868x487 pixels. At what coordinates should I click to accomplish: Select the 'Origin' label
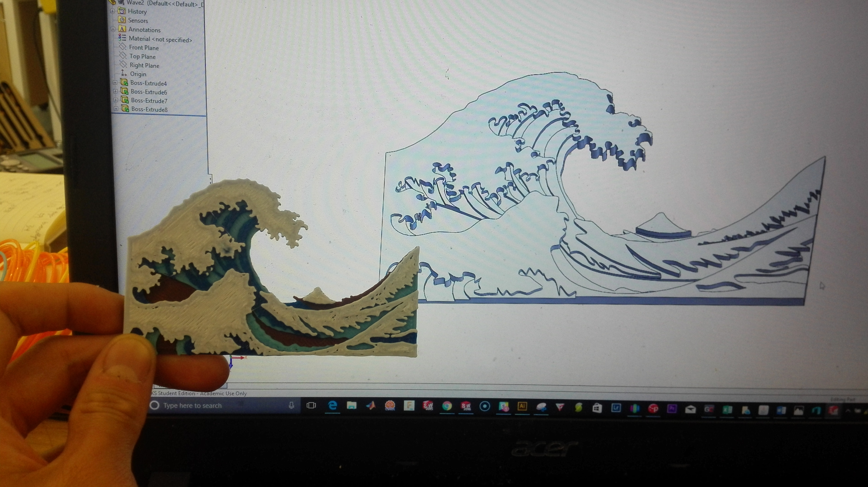(x=138, y=74)
